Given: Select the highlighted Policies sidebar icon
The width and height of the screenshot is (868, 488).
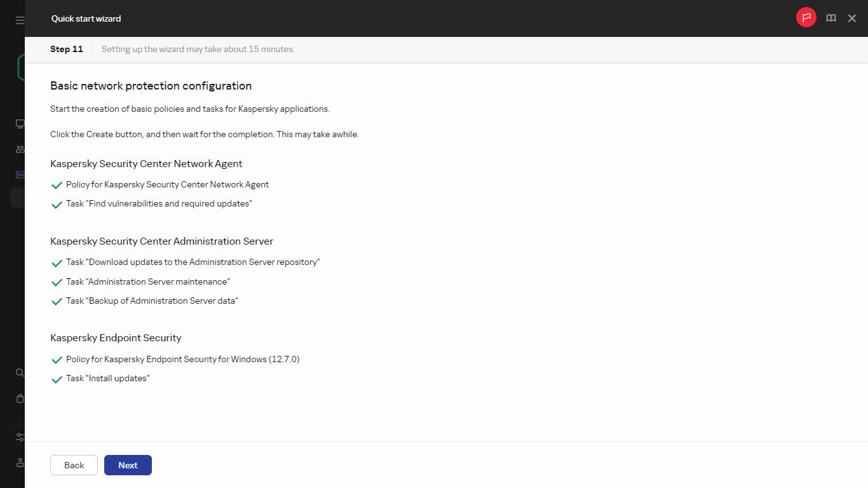Looking at the screenshot, I should [20, 174].
